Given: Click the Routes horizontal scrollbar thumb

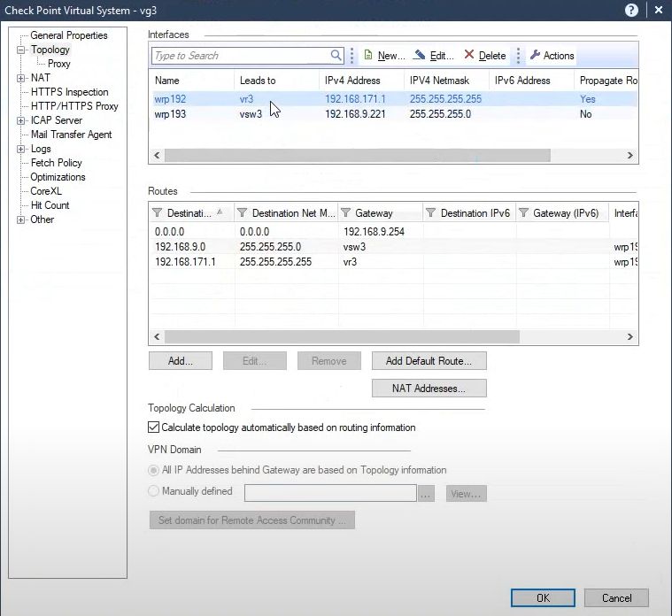Looking at the screenshot, I should click(342, 336).
